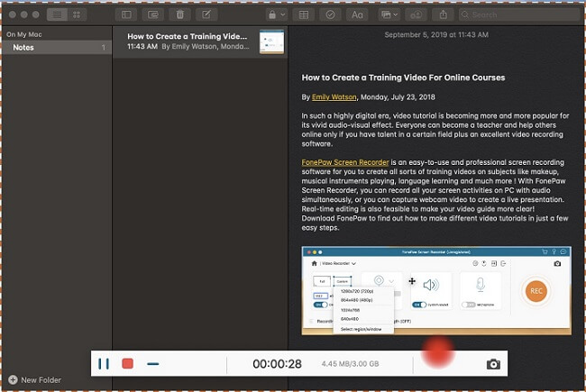Select the 'How to Create a Training Vide...' note
The height and width of the screenshot is (392, 586).
point(200,41)
